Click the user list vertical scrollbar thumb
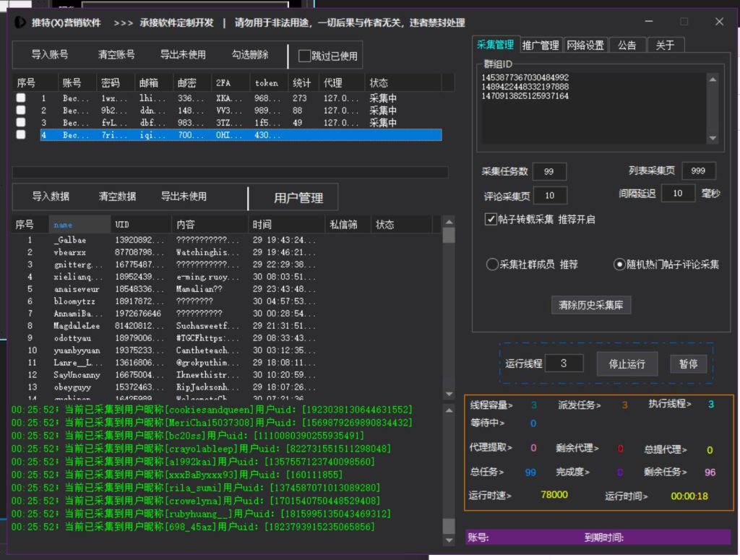The width and height of the screenshot is (740, 560). tap(449, 236)
